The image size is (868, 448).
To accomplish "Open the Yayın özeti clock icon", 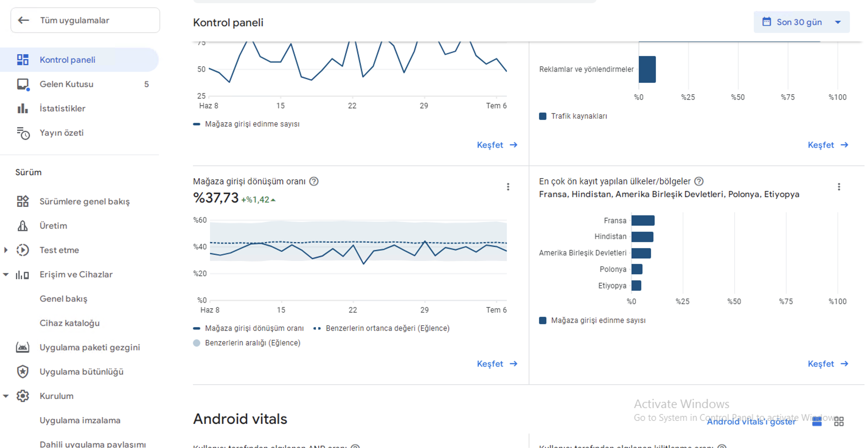I will [x=23, y=133].
